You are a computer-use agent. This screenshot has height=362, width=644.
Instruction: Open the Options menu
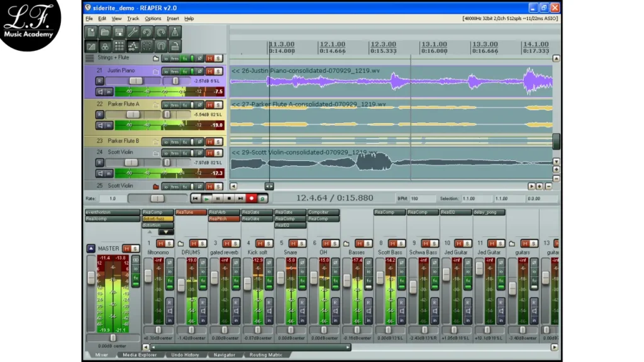click(153, 19)
